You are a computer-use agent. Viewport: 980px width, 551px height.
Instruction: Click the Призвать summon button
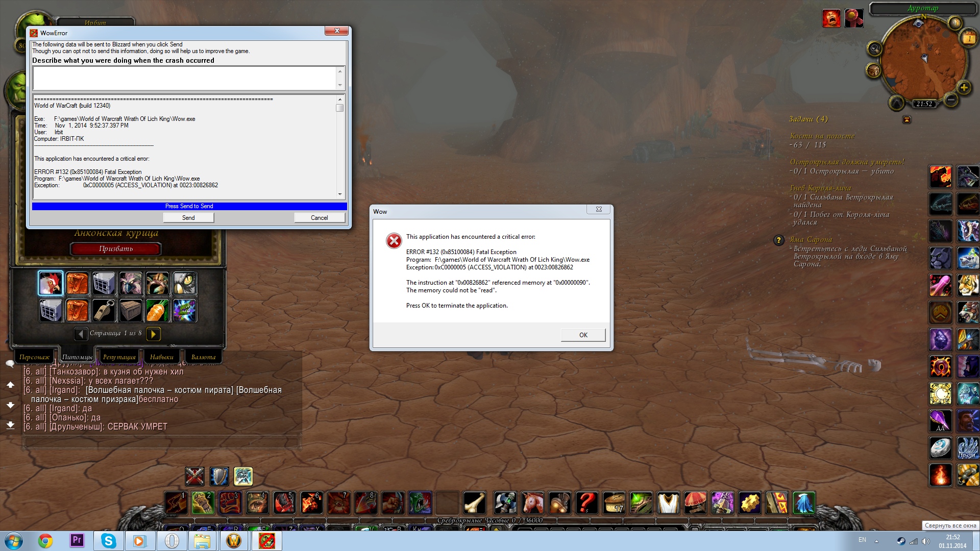pyautogui.click(x=116, y=248)
